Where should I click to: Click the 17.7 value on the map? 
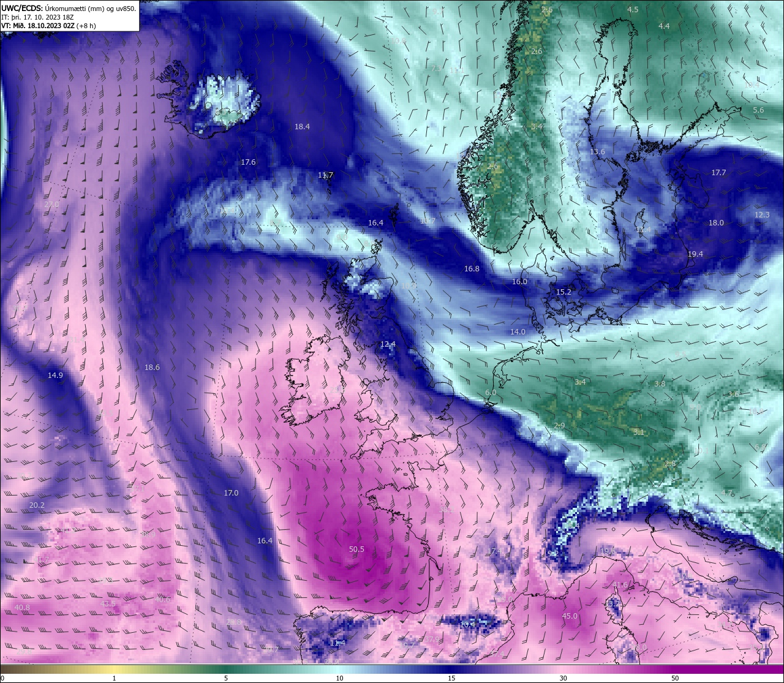coord(718,173)
